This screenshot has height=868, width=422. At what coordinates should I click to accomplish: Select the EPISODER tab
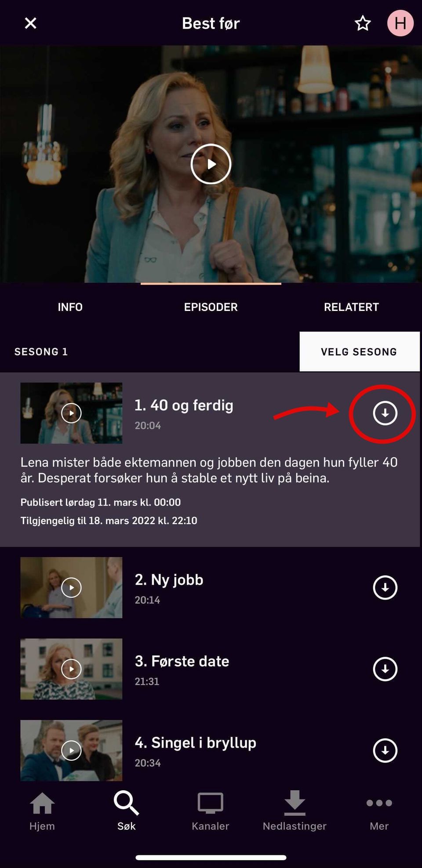pyautogui.click(x=211, y=307)
